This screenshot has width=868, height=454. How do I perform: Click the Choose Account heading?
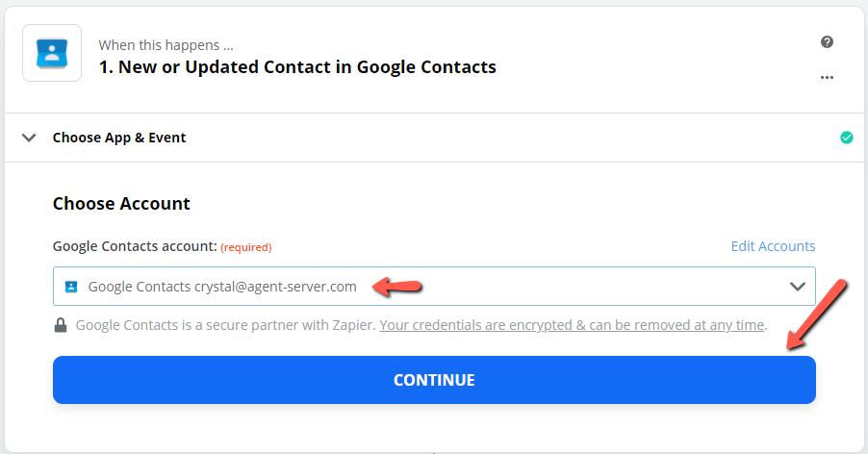(x=121, y=204)
